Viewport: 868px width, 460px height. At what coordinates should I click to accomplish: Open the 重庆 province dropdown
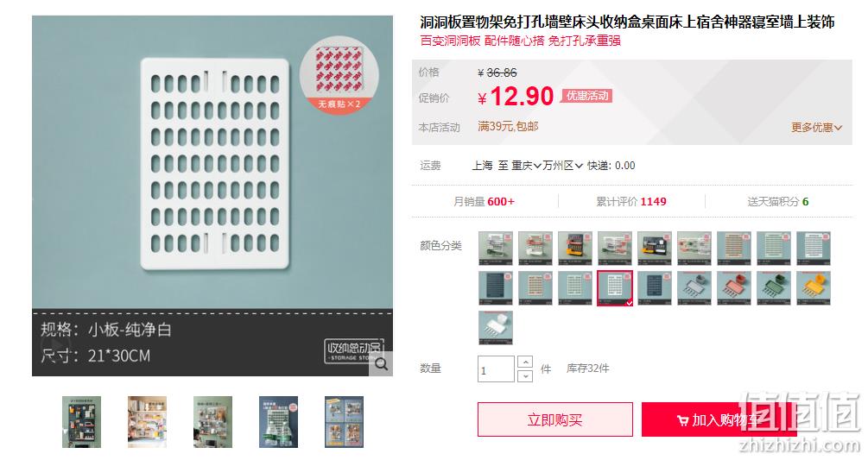526,166
